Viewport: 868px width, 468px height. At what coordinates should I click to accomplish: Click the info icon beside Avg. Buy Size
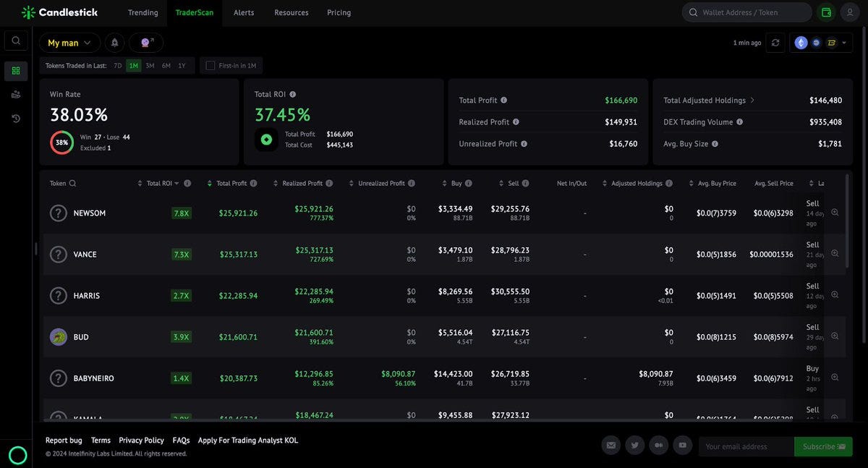coord(715,144)
